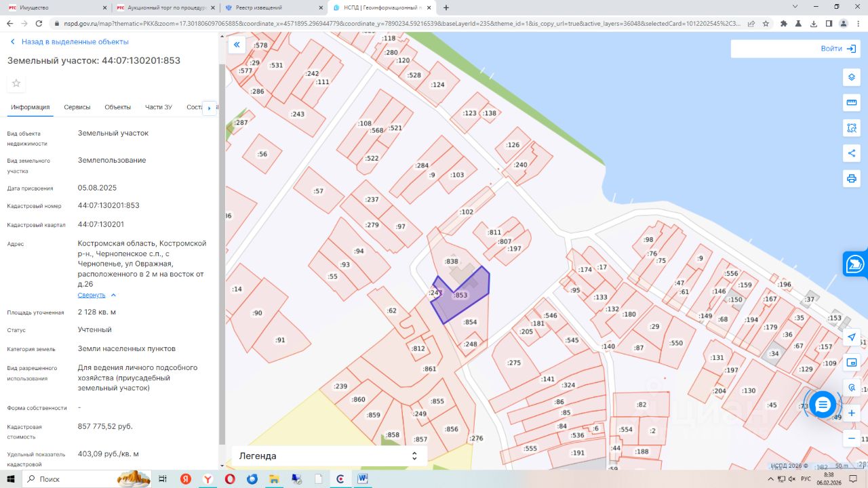
Task: Open the browser extensions puzzle icon
Action: [x=784, y=23]
